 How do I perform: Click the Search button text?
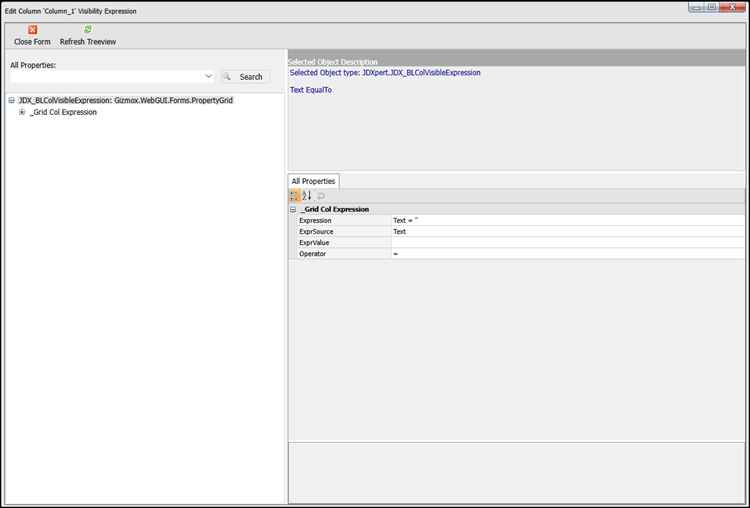click(x=251, y=77)
